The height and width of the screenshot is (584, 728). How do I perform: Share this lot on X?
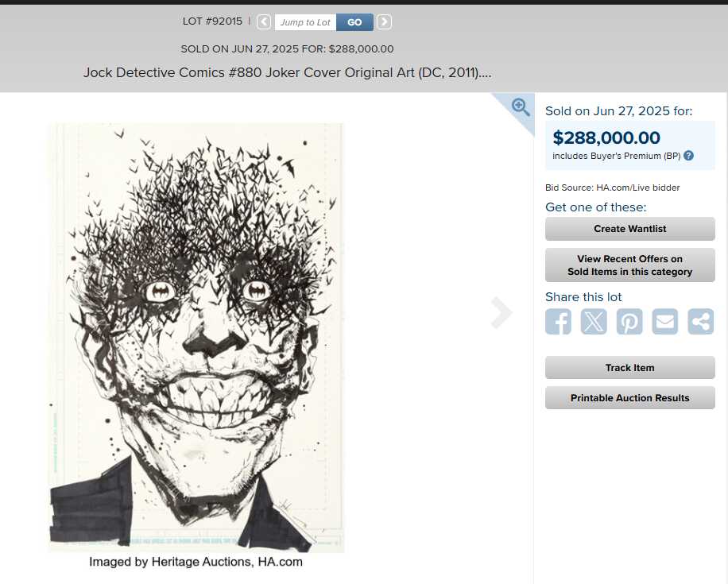click(x=594, y=321)
